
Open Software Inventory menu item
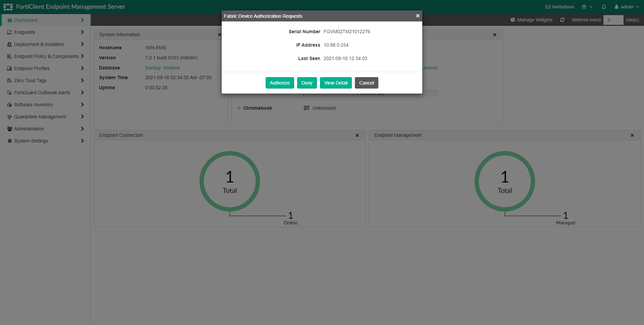[45, 105]
